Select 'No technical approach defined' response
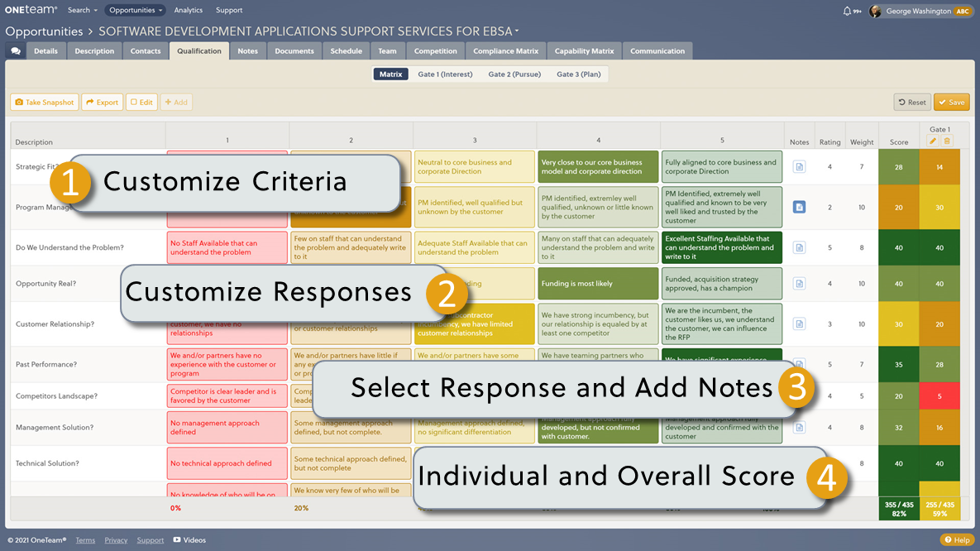 (x=227, y=463)
